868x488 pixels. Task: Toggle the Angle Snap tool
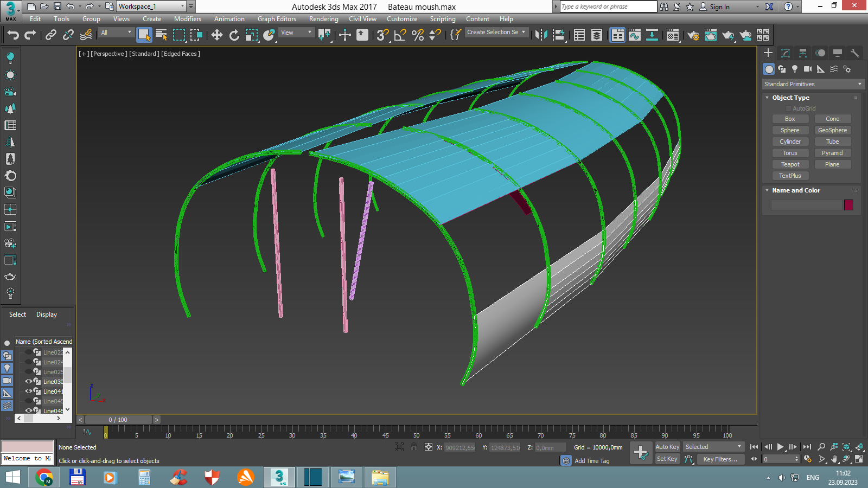[400, 35]
